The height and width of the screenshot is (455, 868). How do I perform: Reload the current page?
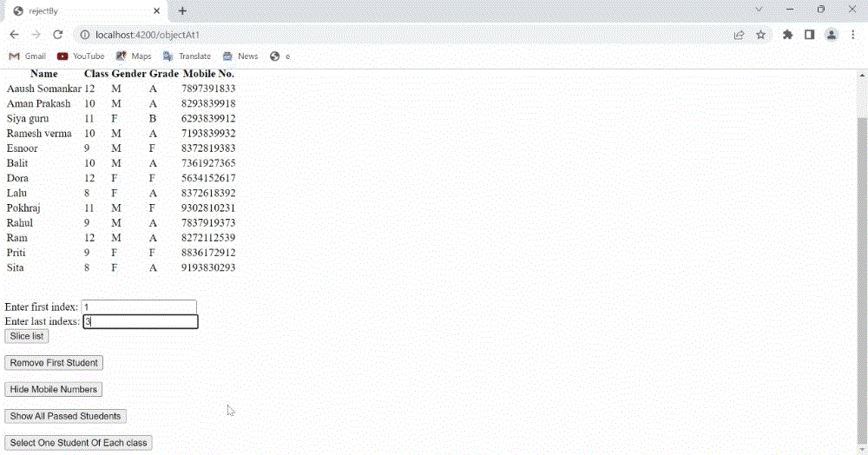[57, 35]
